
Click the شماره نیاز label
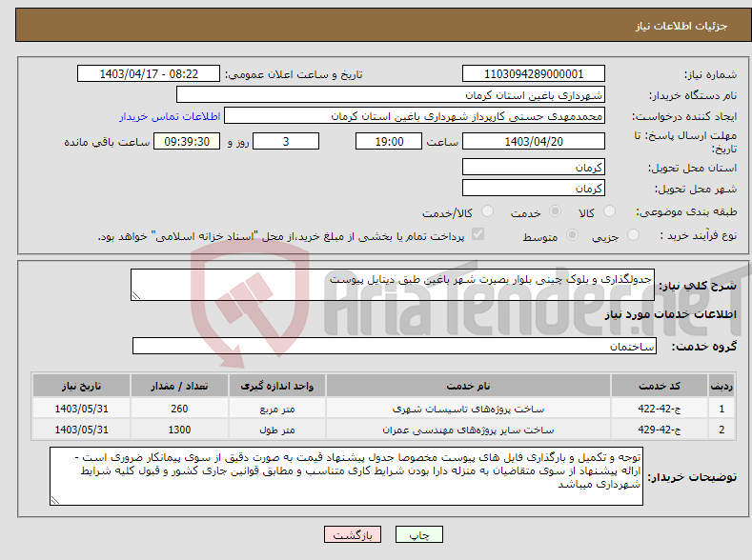pos(710,74)
